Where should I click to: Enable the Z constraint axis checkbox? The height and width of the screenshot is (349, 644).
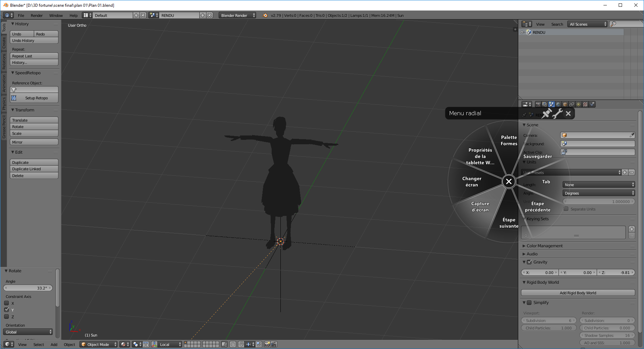tap(6, 317)
